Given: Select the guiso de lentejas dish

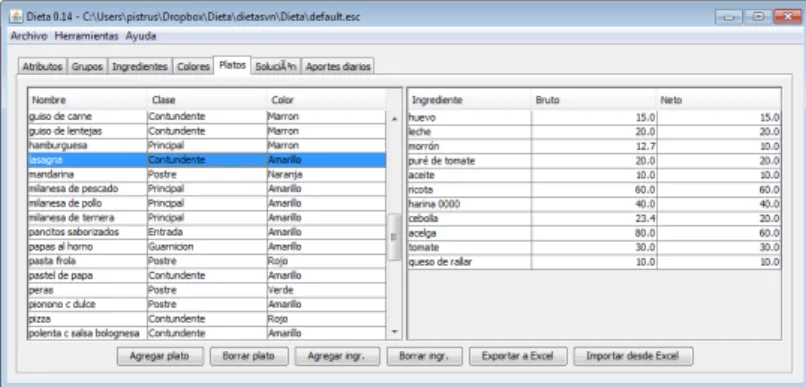Looking at the screenshot, I should point(207,131).
